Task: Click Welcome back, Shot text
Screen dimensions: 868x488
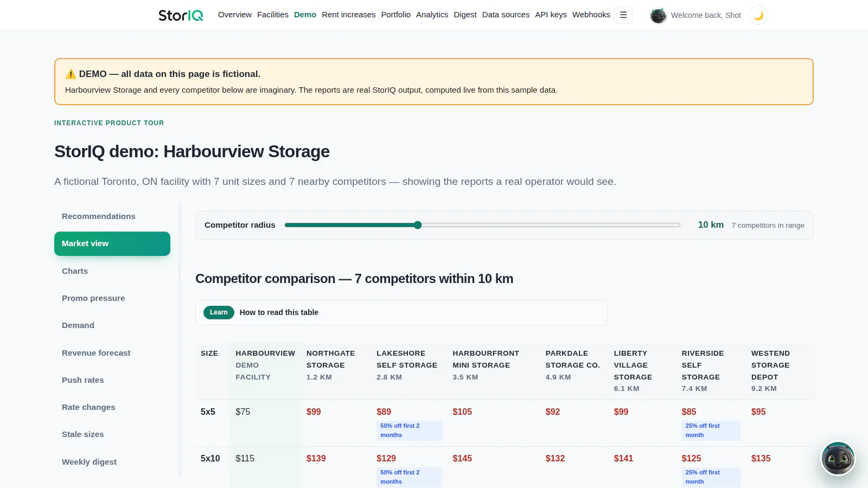Action: click(706, 15)
